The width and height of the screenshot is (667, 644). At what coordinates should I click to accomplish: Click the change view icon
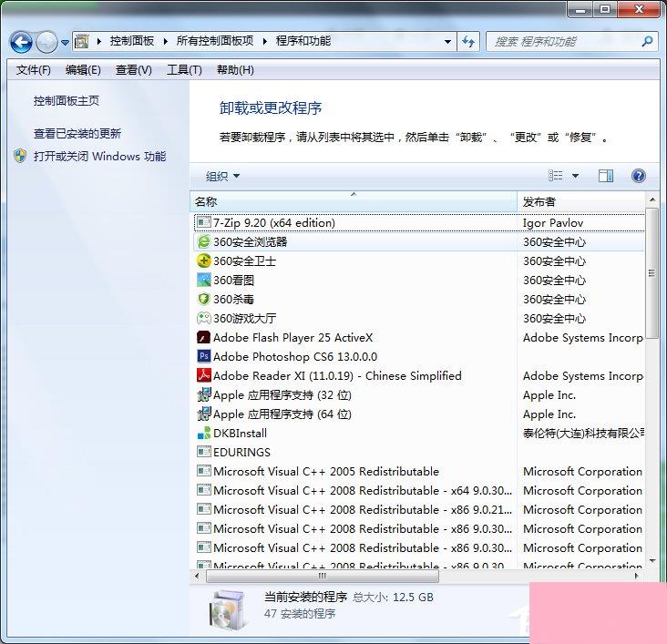[x=556, y=176]
